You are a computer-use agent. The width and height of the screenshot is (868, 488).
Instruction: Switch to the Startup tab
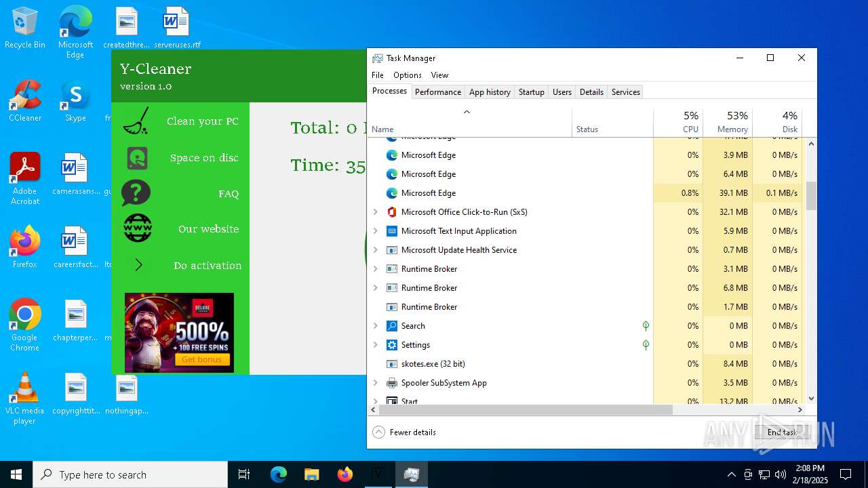click(x=532, y=92)
